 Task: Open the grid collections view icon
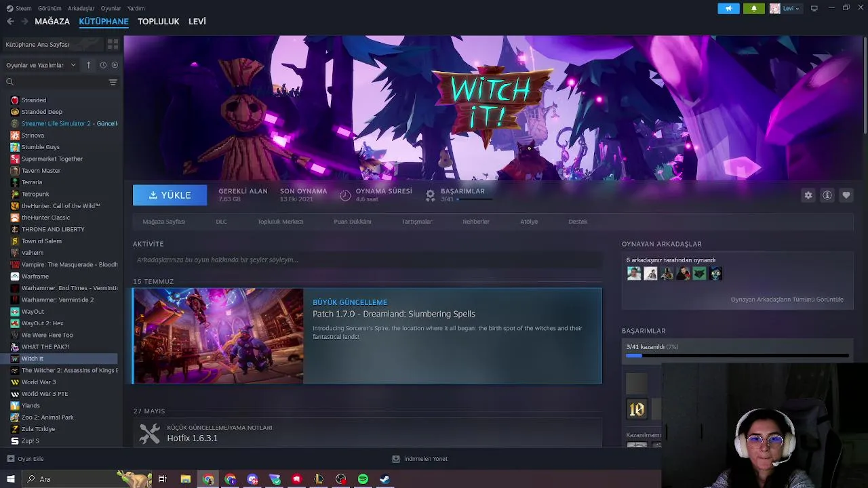click(113, 44)
